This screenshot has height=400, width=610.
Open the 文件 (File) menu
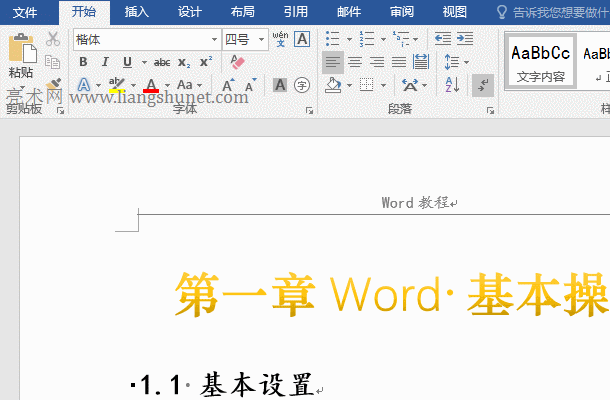tap(25, 12)
